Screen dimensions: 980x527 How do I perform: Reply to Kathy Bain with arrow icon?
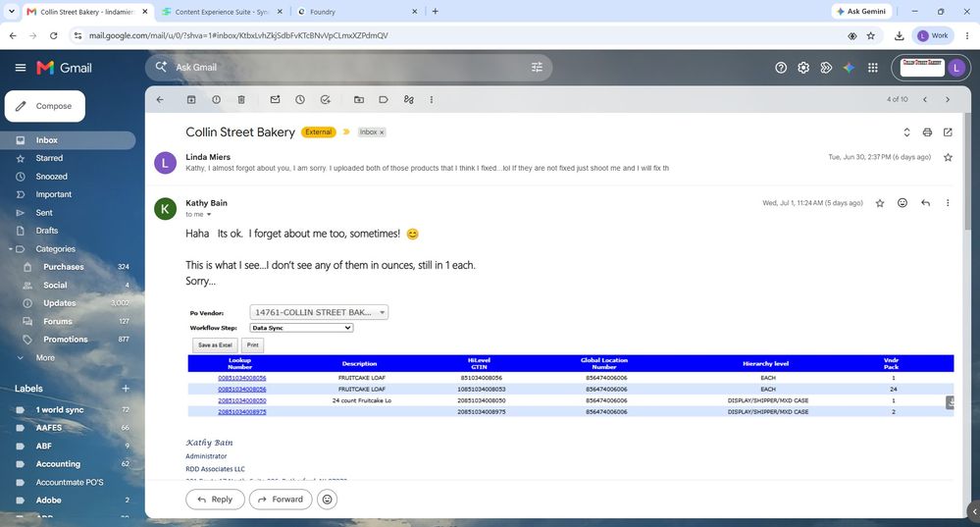click(x=926, y=202)
